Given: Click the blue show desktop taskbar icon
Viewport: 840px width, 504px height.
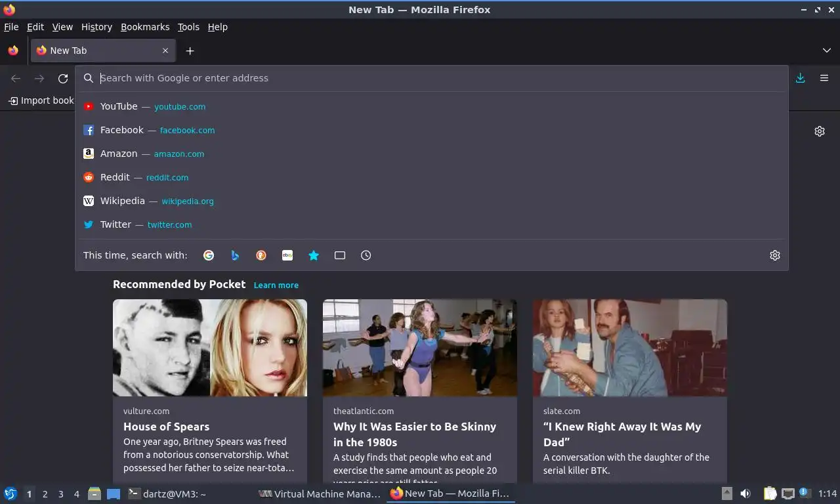Looking at the screenshot, I should (x=114, y=493).
